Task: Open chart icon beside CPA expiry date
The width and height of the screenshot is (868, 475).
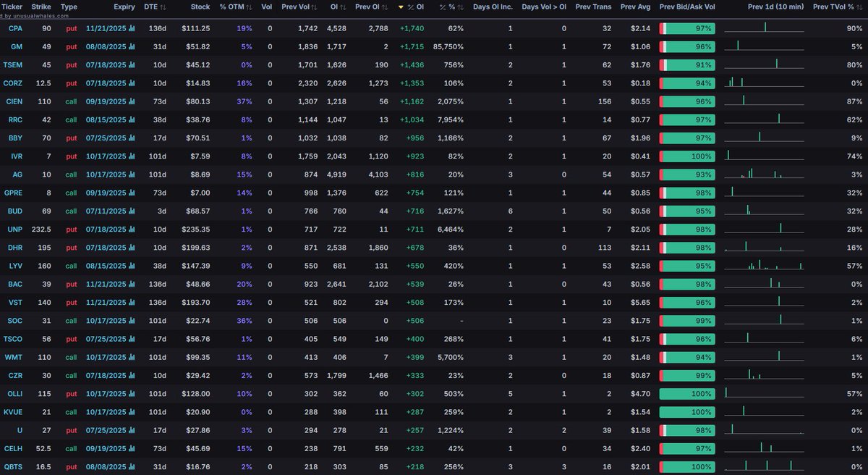Action: click(x=132, y=28)
